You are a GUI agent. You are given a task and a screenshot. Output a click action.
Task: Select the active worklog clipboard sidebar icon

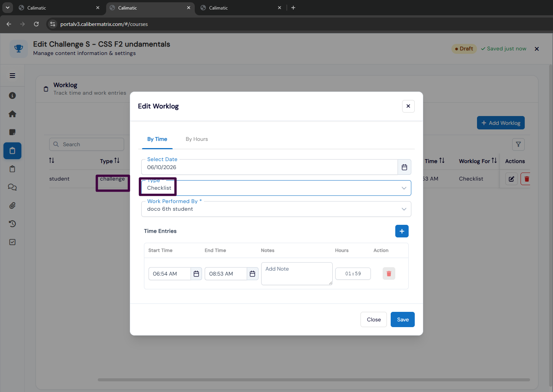tap(12, 151)
